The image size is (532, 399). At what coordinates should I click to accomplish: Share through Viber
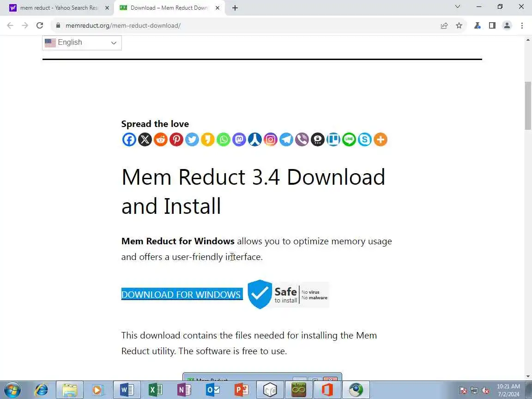[x=302, y=139]
